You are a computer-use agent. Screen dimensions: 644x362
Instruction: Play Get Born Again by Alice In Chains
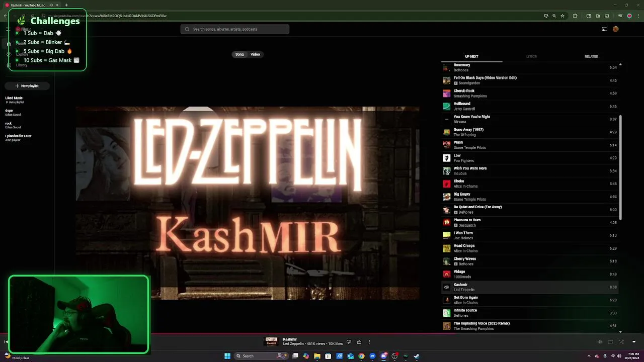click(x=530, y=300)
